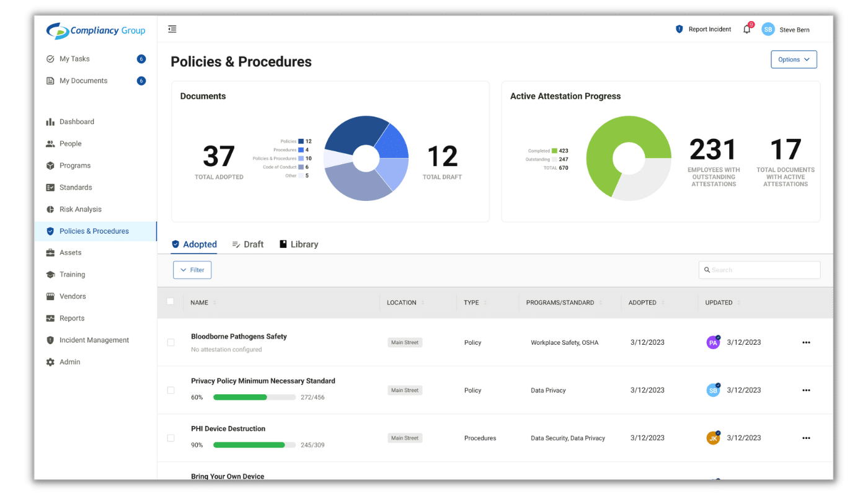Switch to the Draft tab
Viewport: 868px width, 496px height.
pos(248,244)
